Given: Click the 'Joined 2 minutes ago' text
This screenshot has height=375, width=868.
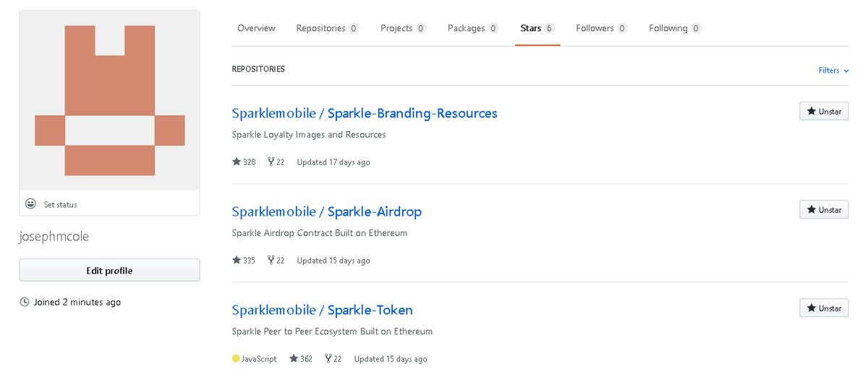Looking at the screenshot, I should pos(77,302).
